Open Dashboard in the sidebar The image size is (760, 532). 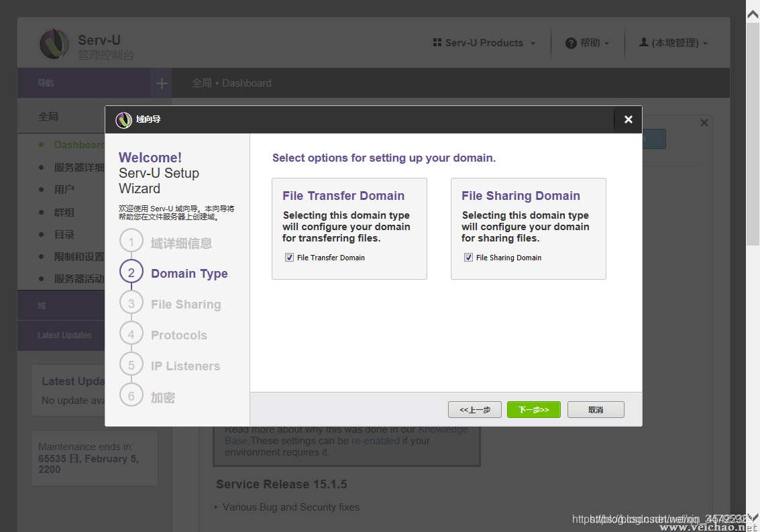(x=79, y=145)
